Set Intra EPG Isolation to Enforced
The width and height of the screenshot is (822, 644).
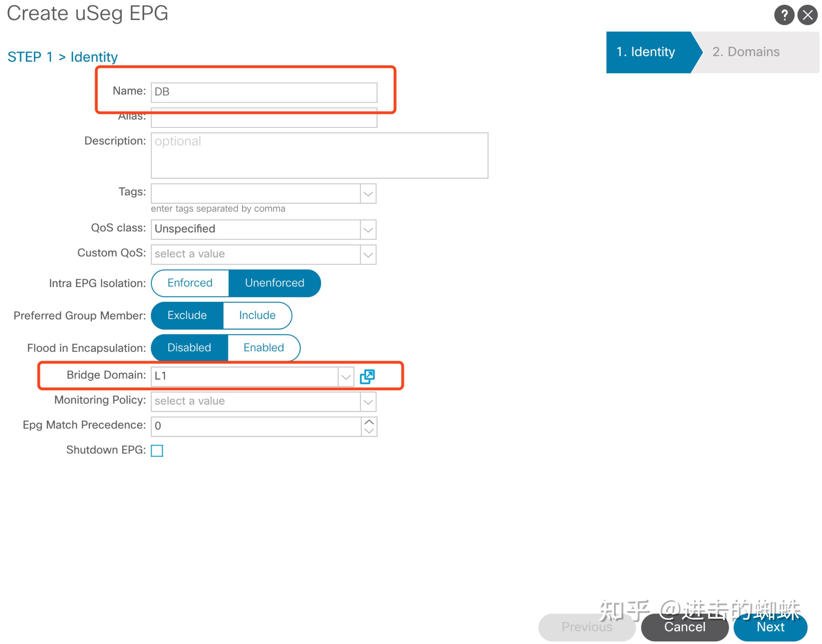tap(190, 283)
